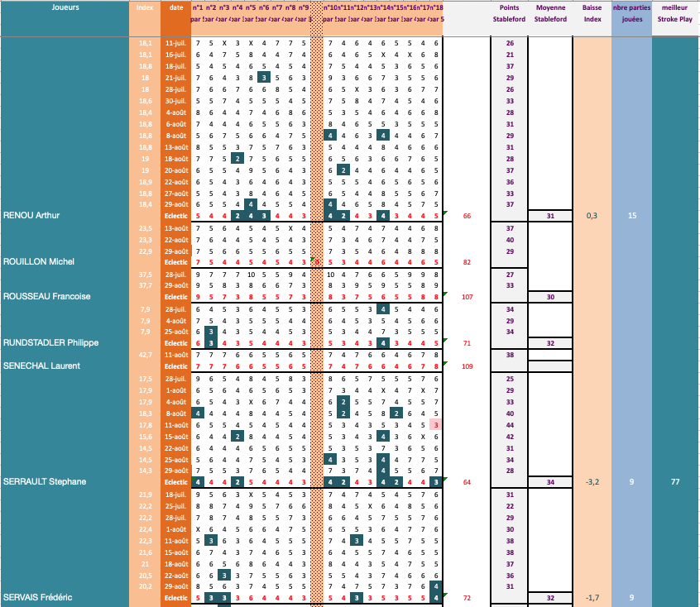This screenshot has height=607, width=700.
Task: Select the Moyenne Stableford header
Action: 550,13
